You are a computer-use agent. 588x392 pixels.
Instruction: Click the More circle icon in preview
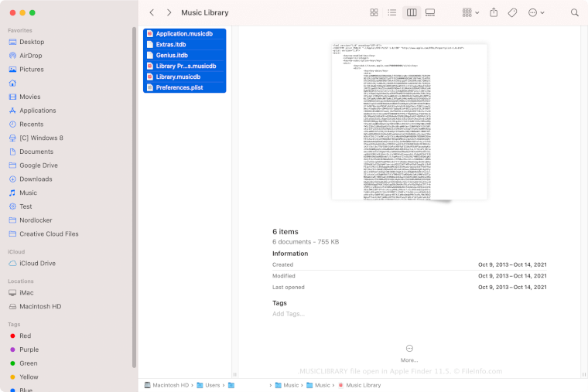[409, 349]
